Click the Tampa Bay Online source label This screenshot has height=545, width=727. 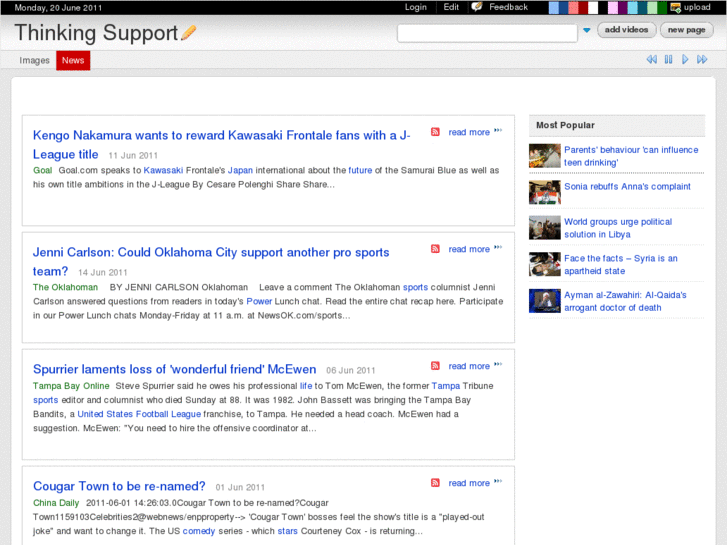point(71,386)
